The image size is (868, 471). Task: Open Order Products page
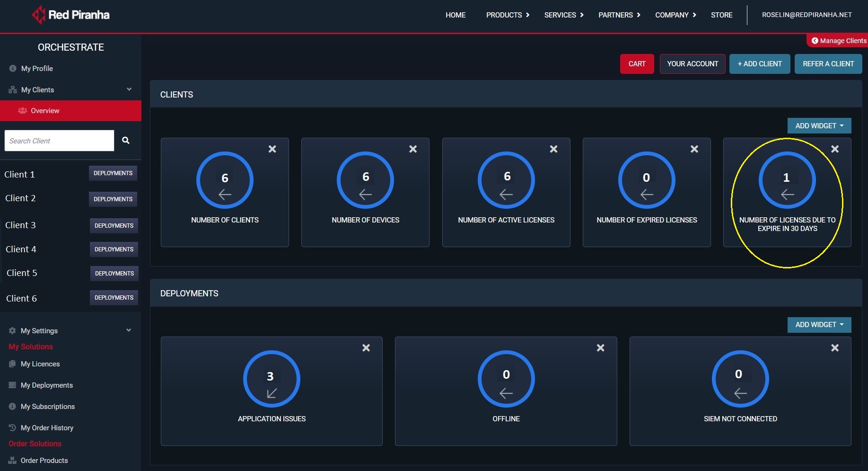pos(44,461)
